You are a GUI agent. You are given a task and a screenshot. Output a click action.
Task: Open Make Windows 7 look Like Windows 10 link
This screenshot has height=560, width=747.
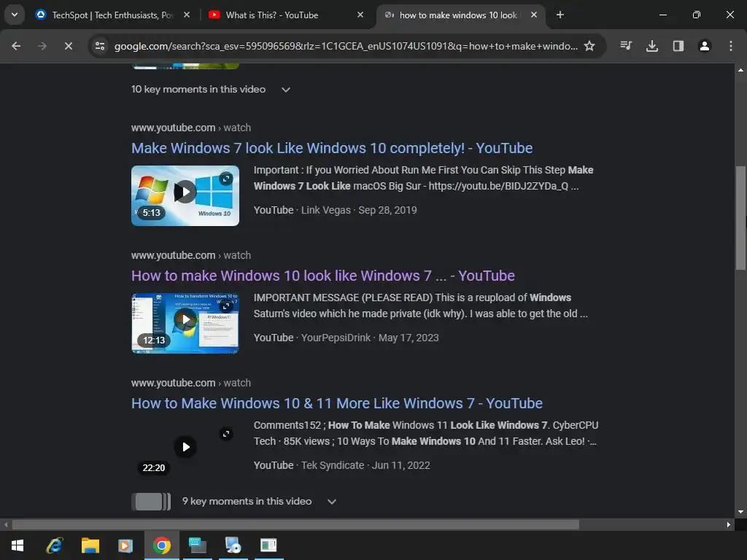332,148
